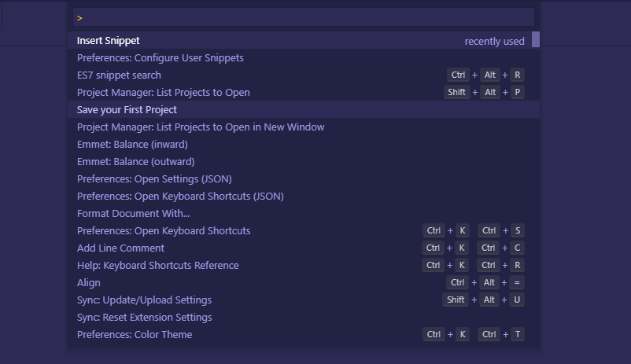Click the command palette search input field
Viewport: 631px width, 364px height.
[303, 17]
